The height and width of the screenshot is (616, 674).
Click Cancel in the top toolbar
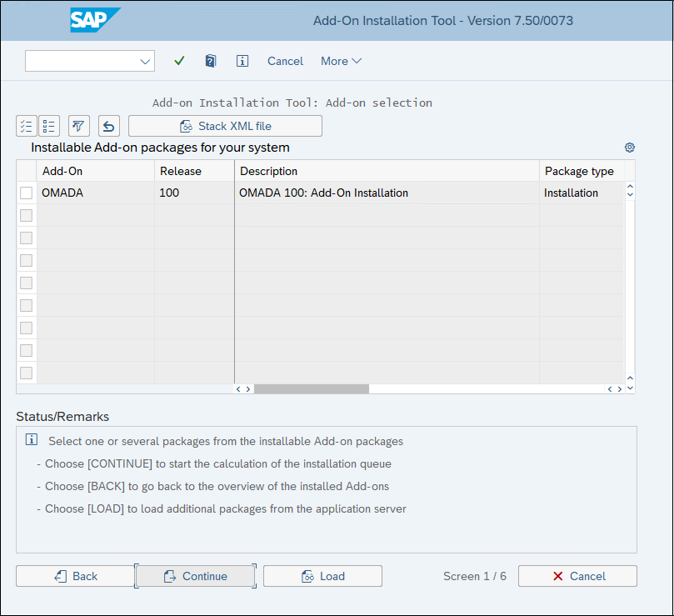click(285, 61)
